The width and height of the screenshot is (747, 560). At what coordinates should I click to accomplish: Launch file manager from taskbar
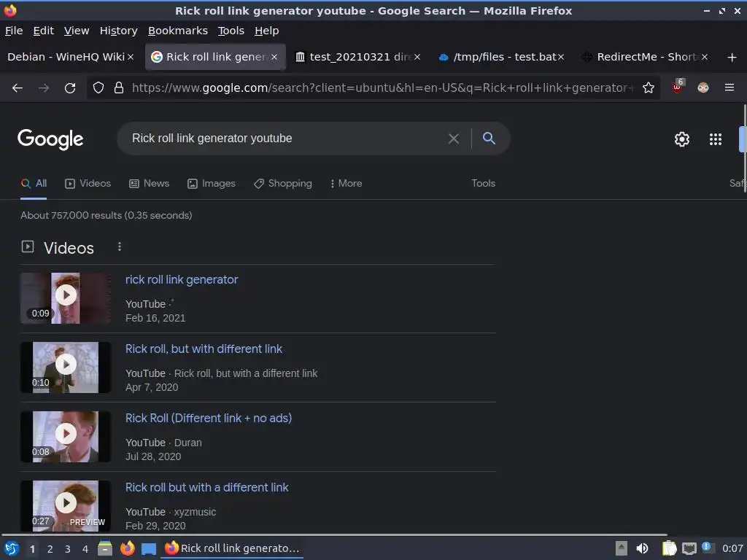pyautogui.click(x=105, y=548)
